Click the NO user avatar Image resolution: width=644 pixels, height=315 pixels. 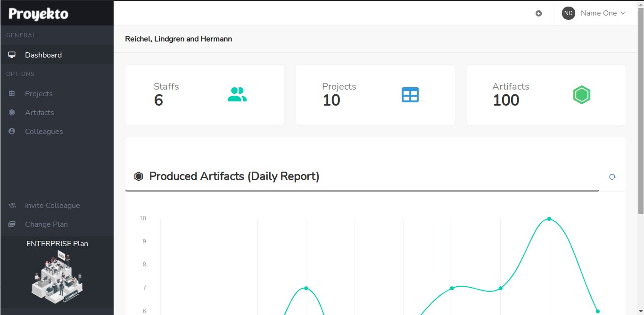coord(569,13)
